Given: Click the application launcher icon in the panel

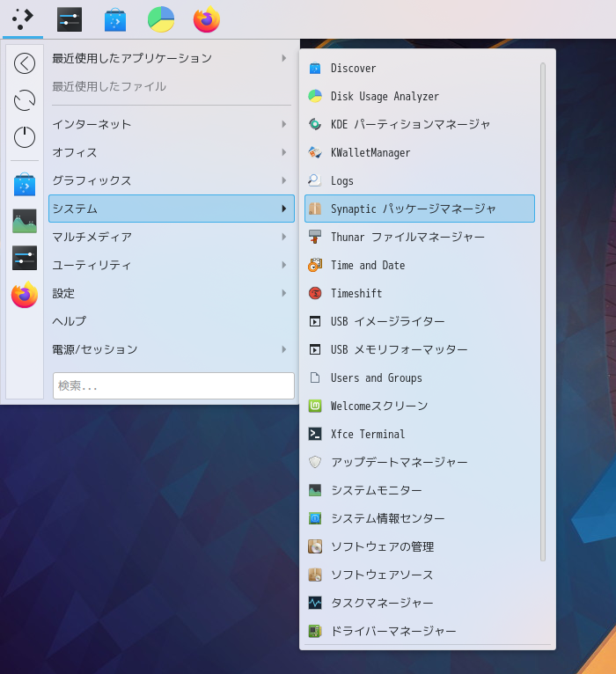Looking at the screenshot, I should (x=23, y=19).
